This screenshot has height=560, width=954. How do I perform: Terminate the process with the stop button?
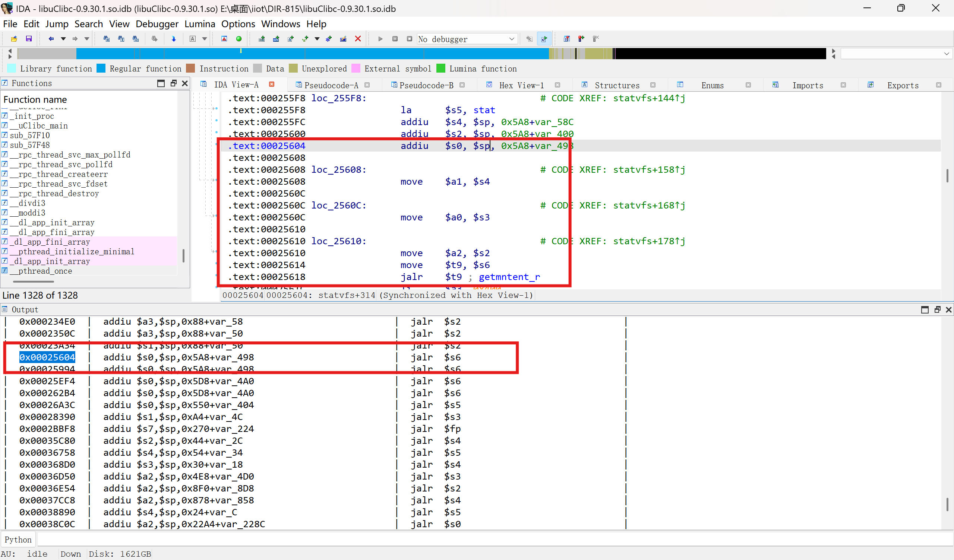click(x=409, y=39)
